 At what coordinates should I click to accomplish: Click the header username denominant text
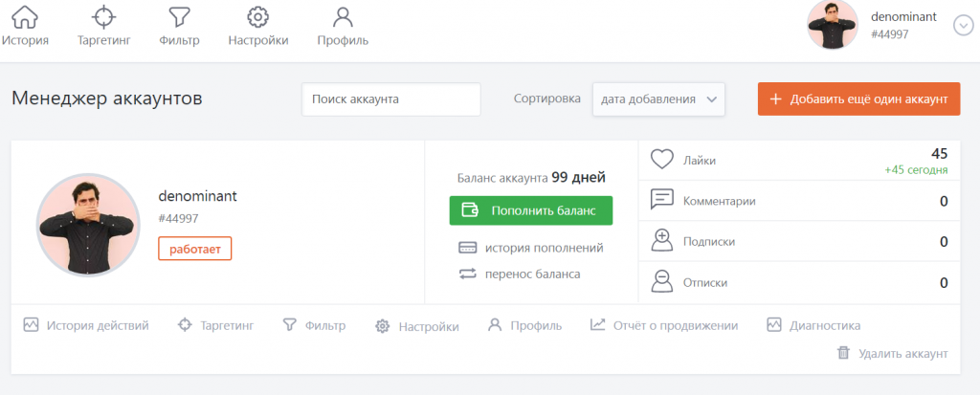(903, 17)
